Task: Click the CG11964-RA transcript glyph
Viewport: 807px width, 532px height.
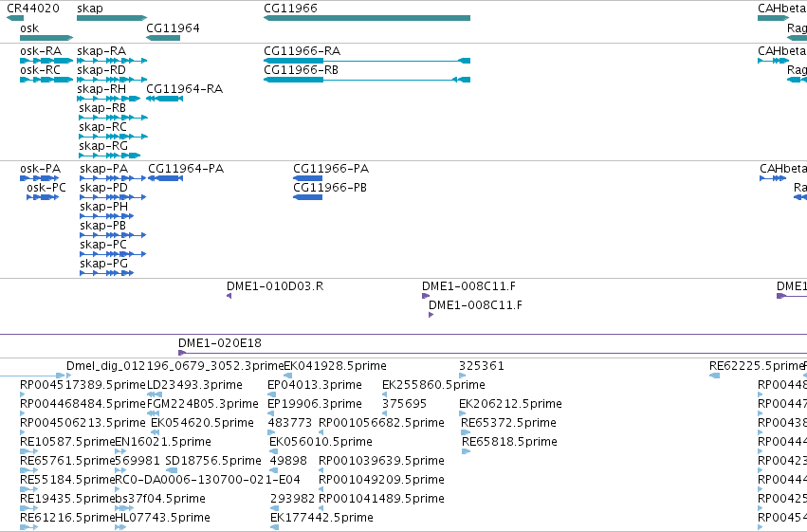Action: (165, 99)
